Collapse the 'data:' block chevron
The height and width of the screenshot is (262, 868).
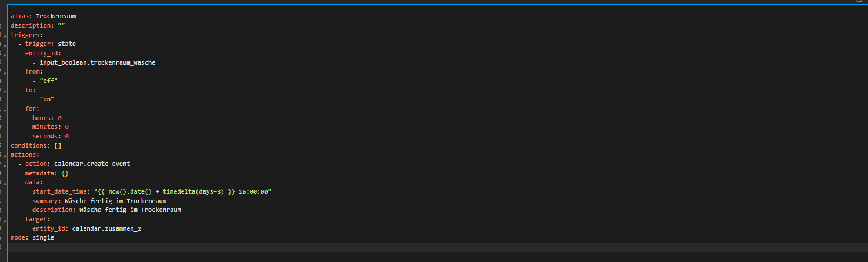coord(5,182)
